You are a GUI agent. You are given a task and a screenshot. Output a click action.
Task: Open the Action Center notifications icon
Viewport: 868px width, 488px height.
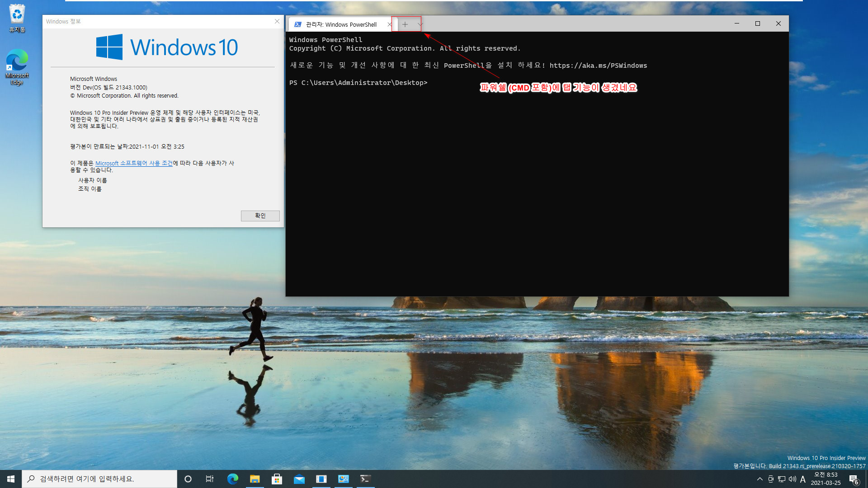pos(854,479)
